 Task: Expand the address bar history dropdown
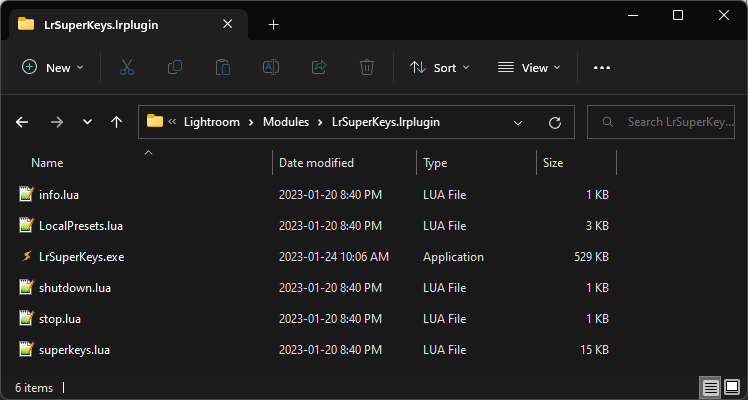[518, 123]
